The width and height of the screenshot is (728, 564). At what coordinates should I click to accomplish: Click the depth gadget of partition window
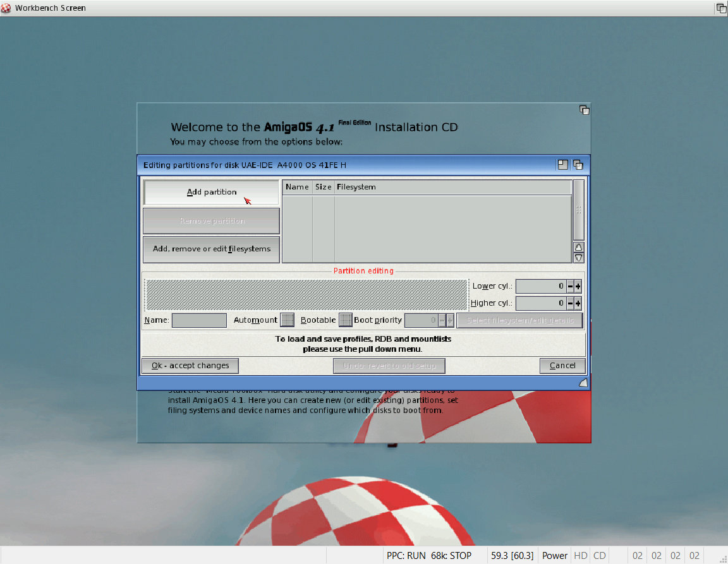[x=578, y=165]
